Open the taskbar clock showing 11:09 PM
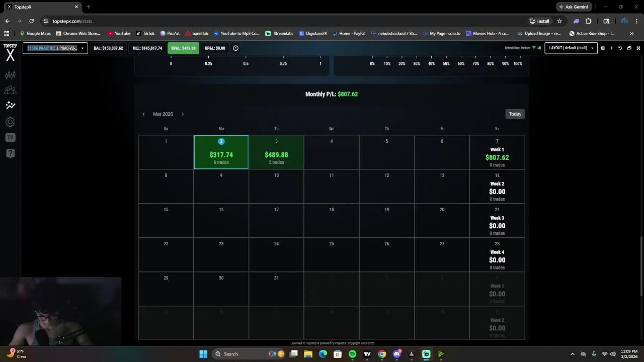Viewport: 644px width, 362px height. (x=629, y=354)
